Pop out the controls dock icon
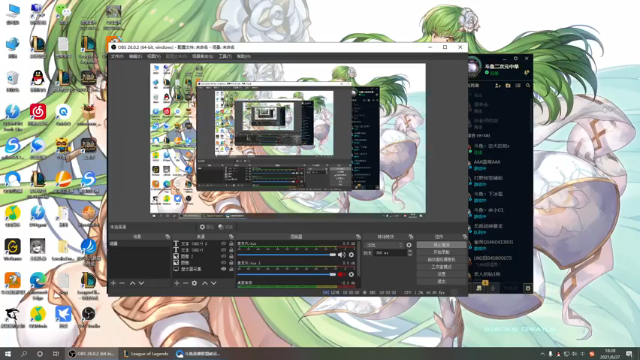640x360 pixels. click(464, 236)
